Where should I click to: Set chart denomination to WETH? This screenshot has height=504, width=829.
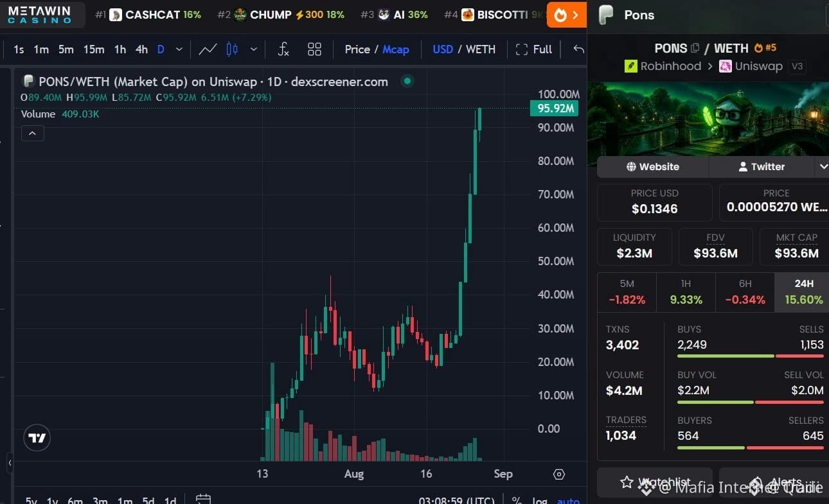pos(481,49)
